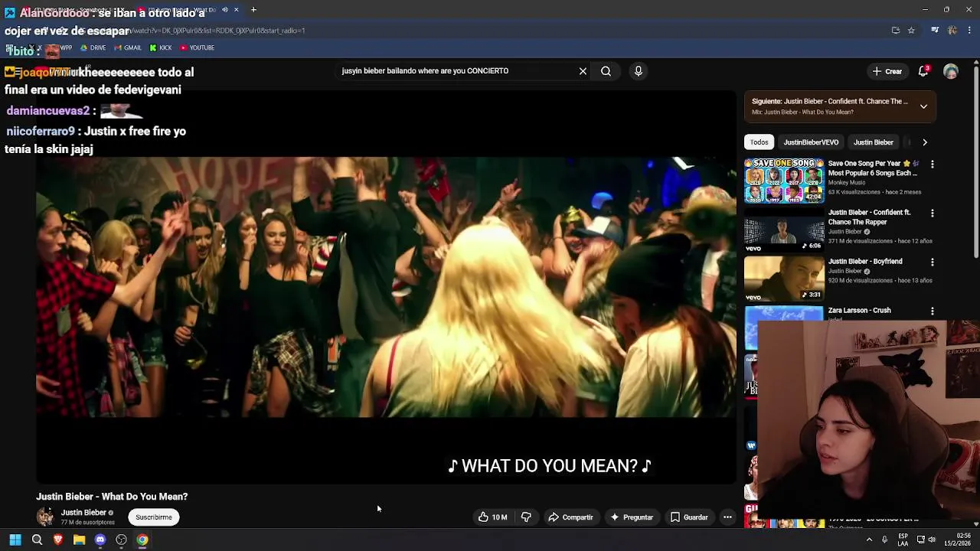Show more filter chips with the arrow
The image size is (980, 551).
(x=924, y=142)
